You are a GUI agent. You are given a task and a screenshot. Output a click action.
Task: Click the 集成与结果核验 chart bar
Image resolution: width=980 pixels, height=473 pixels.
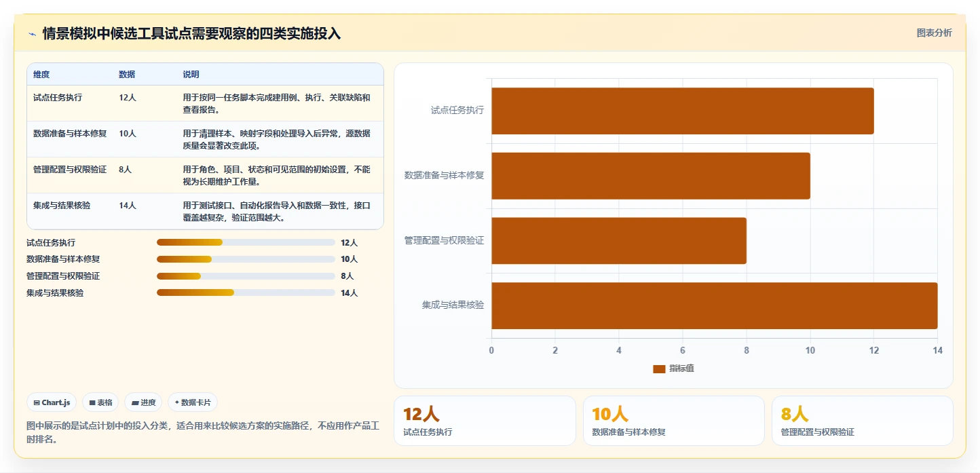click(x=715, y=305)
